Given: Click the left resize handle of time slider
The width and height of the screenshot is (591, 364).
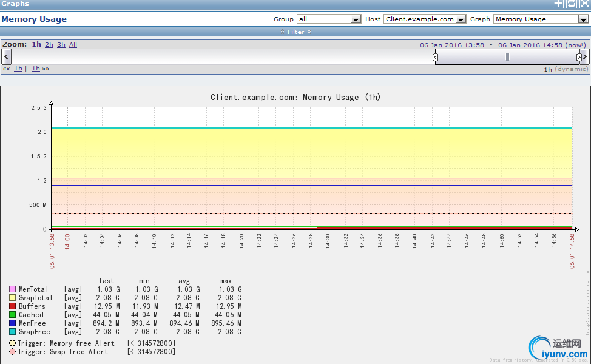Looking at the screenshot, I should 435,57.
